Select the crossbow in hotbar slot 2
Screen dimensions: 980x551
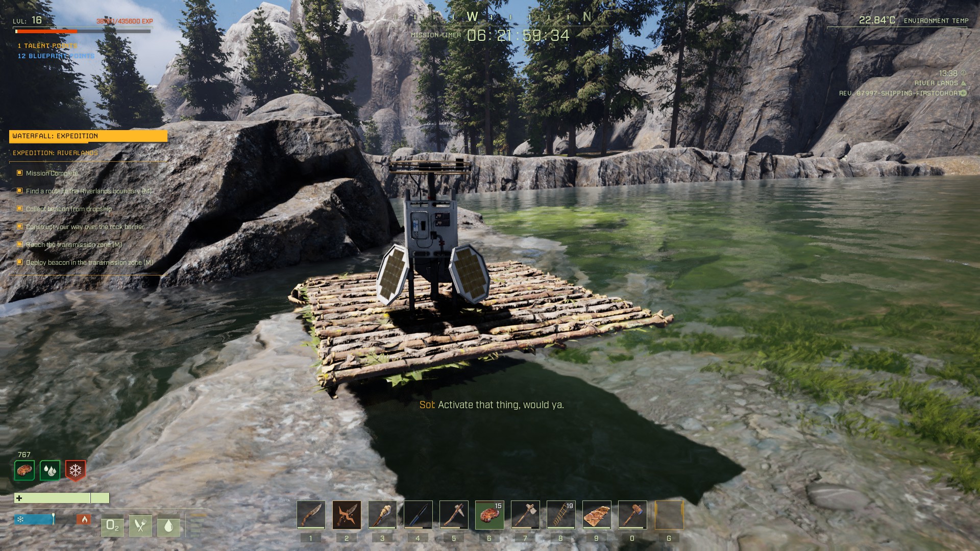pyautogui.click(x=347, y=514)
